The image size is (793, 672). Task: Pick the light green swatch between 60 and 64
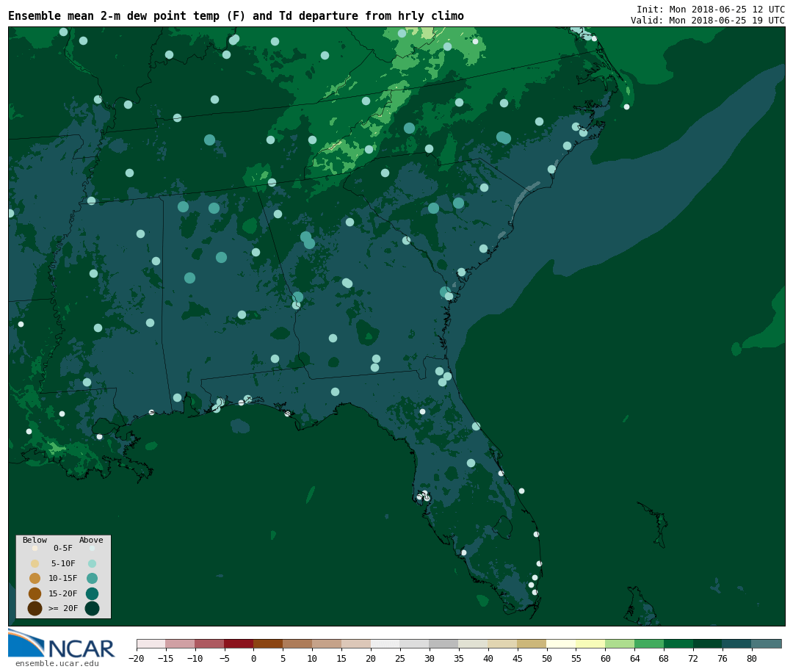(x=620, y=643)
